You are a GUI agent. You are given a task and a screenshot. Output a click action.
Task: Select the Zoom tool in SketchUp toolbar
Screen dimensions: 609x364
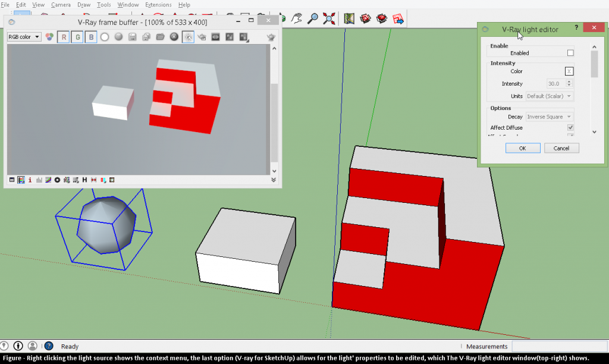click(312, 18)
